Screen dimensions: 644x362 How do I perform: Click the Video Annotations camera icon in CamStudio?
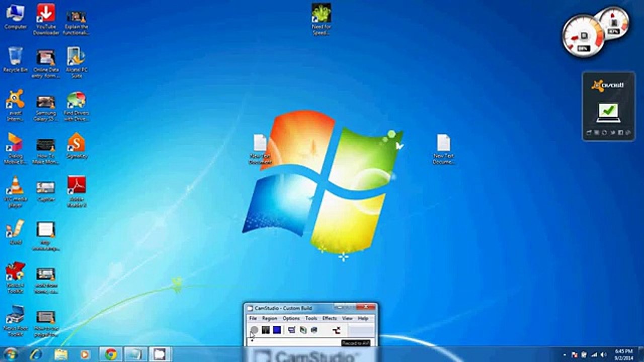point(314,330)
